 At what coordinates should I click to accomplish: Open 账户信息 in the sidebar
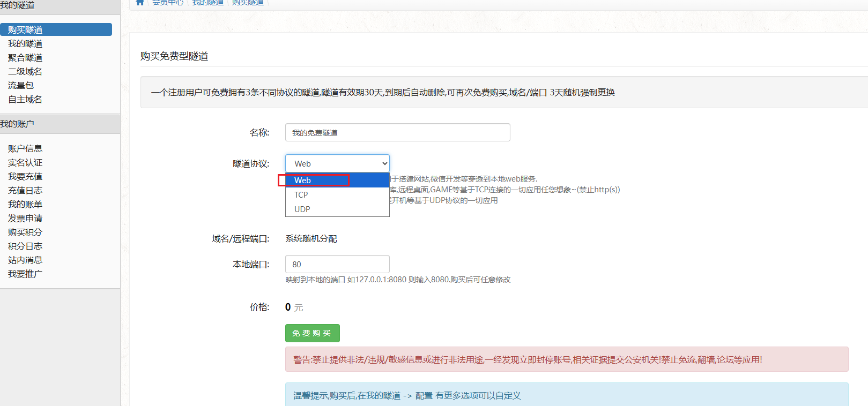click(25, 148)
